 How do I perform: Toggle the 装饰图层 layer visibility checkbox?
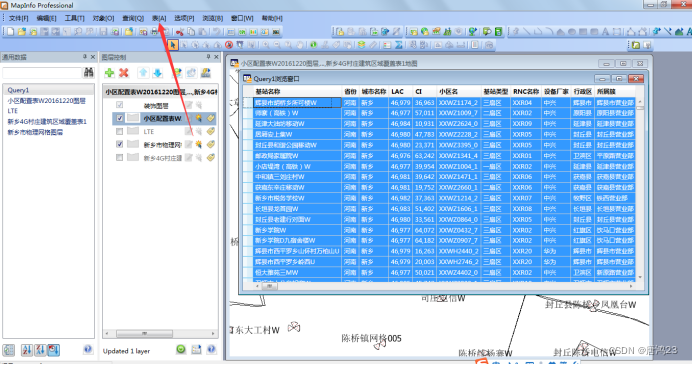pyautogui.click(x=119, y=105)
